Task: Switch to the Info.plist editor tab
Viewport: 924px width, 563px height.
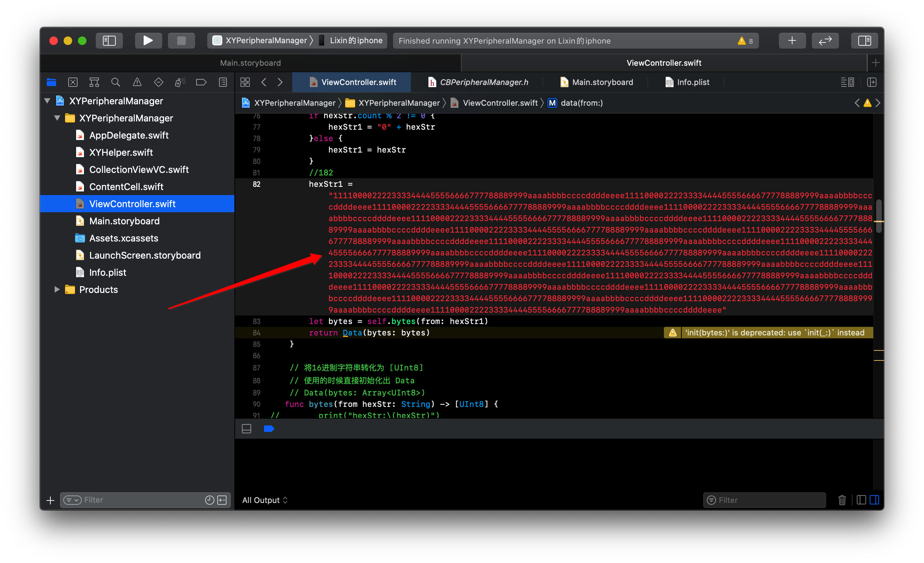Action: [x=692, y=82]
